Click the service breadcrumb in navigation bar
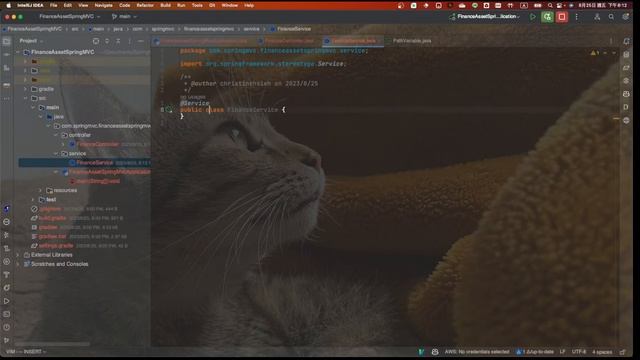 251,29
